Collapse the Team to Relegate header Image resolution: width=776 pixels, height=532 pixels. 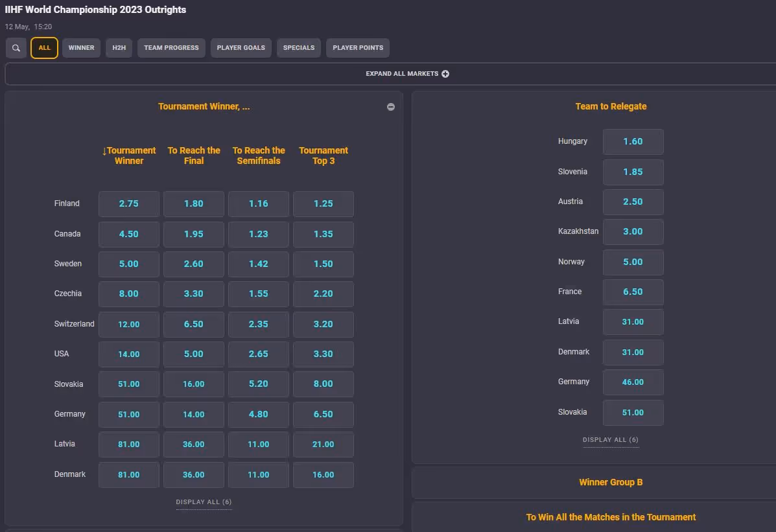[611, 106]
